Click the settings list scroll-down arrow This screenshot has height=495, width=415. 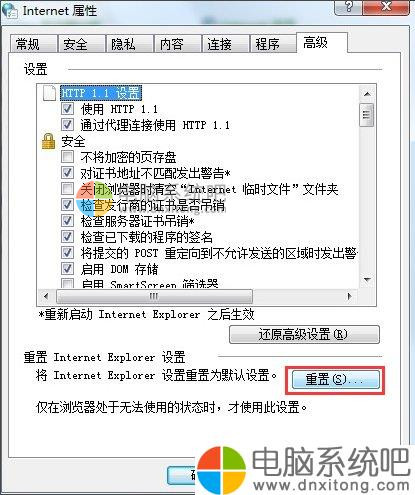pos(367,279)
